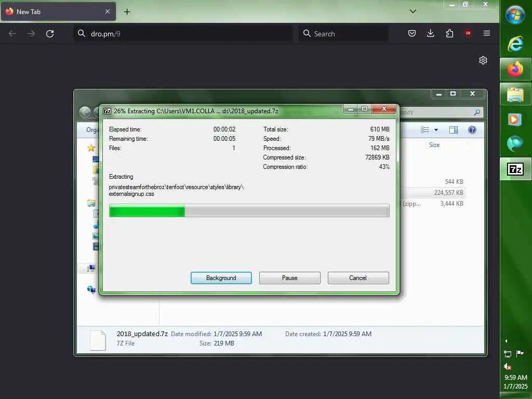Open a new Firefox tab with plus
532x399 pixels.
(127, 12)
